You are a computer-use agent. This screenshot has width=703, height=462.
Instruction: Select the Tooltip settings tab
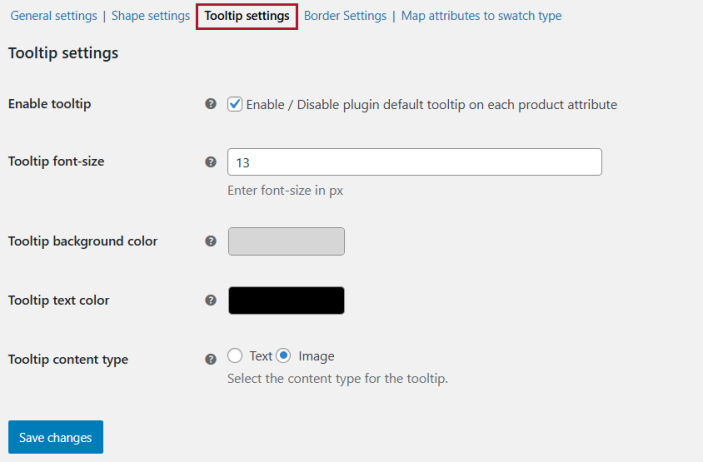[247, 16]
